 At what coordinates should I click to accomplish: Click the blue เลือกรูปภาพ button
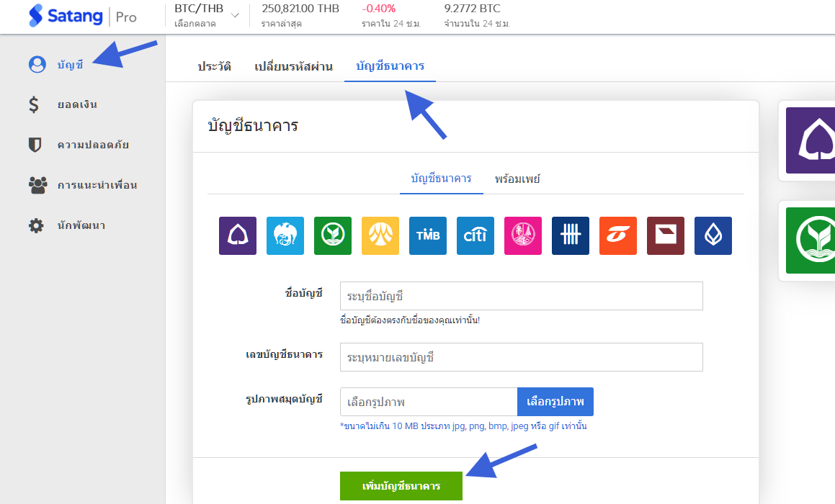click(x=555, y=402)
